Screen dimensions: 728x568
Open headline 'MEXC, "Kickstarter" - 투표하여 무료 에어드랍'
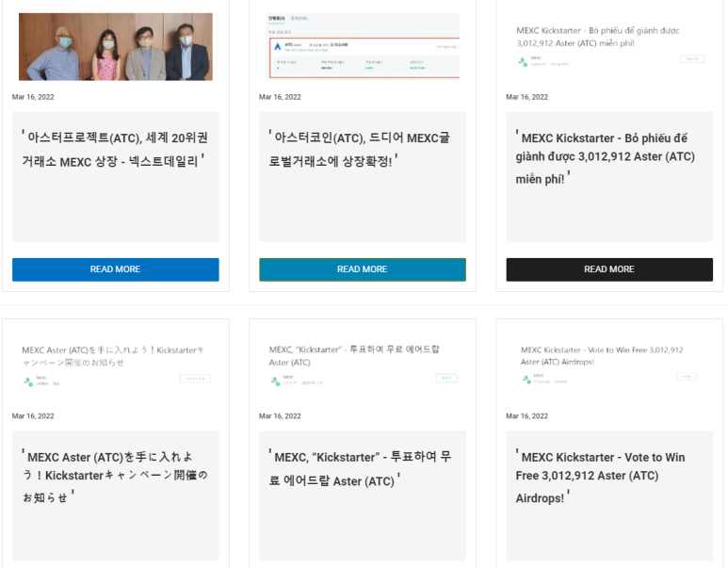[360, 468]
